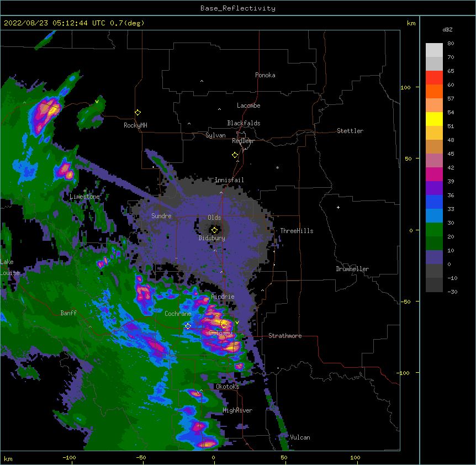Click the ThreeHills label
Screen dimensions: 476x465
pos(297,231)
